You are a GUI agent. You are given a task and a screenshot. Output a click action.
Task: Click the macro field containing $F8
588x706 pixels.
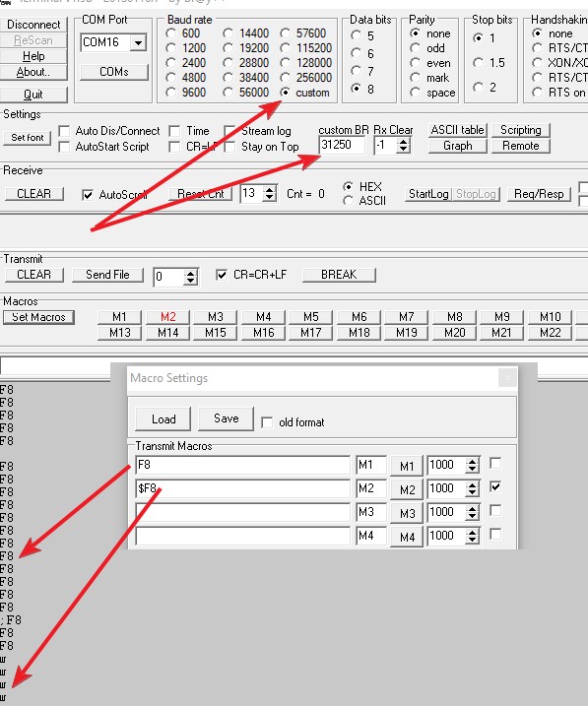(242, 488)
